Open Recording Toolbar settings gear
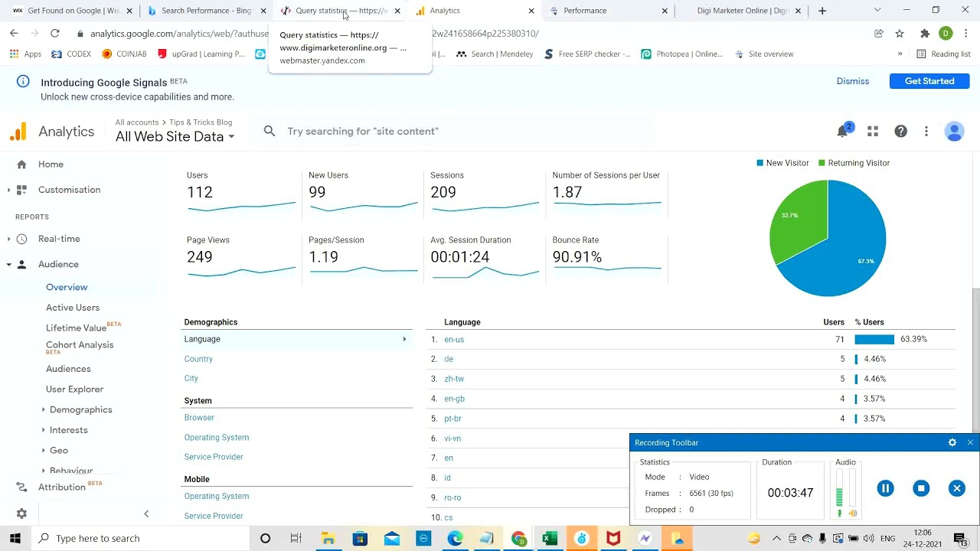 pyautogui.click(x=952, y=442)
